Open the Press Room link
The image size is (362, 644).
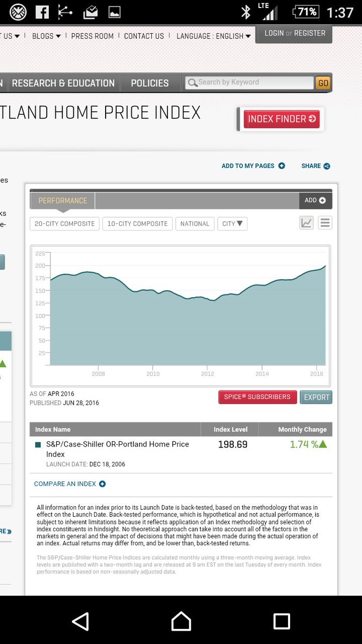(x=92, y=36)
